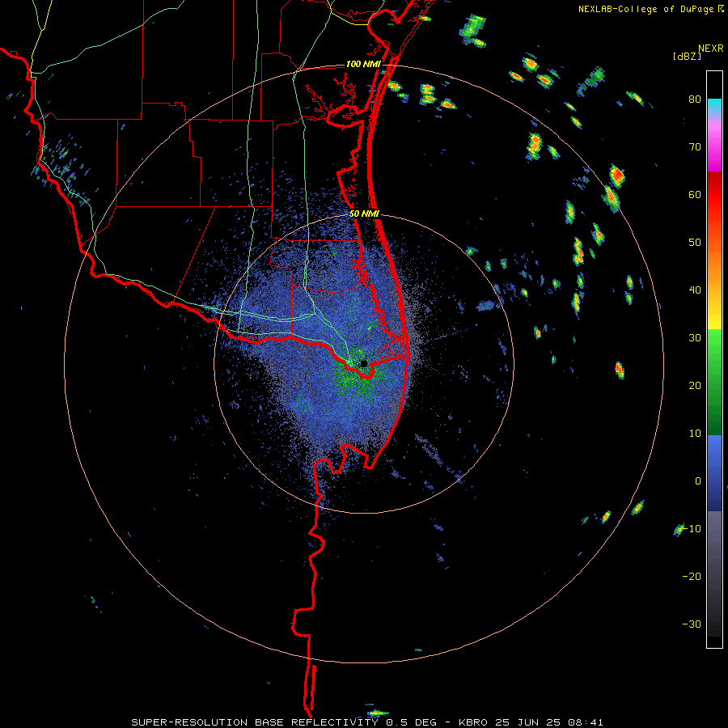
Task: Click the NEXR product label
Action: click(710, 49)
